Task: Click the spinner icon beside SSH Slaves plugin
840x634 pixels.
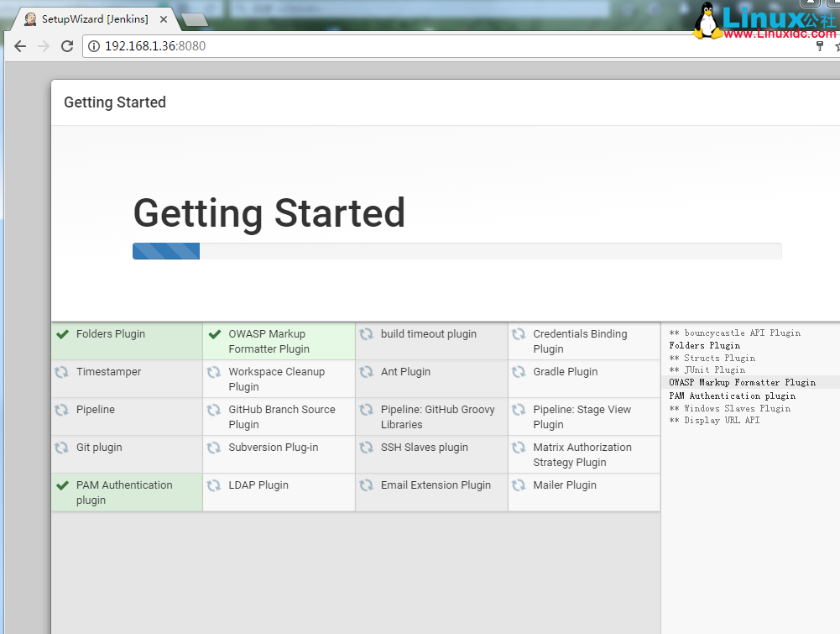Action: click(x=367, y=447)
